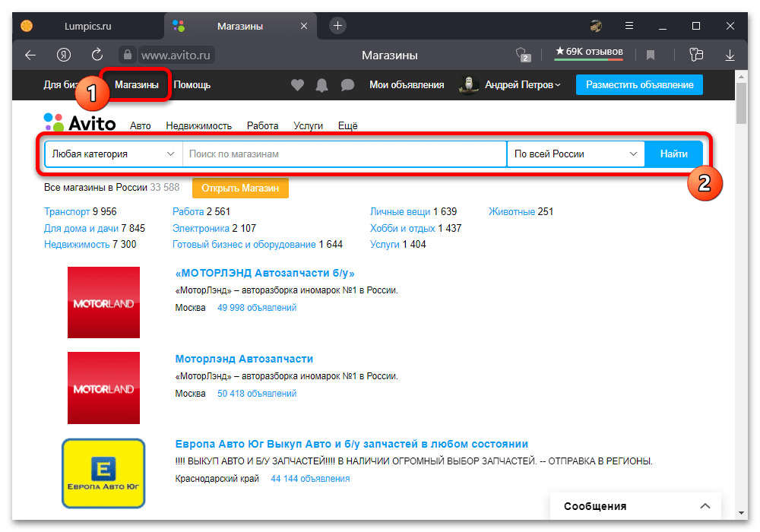Open the Магазины section in the top menu

pyautogui.click(x=137, y=85)
